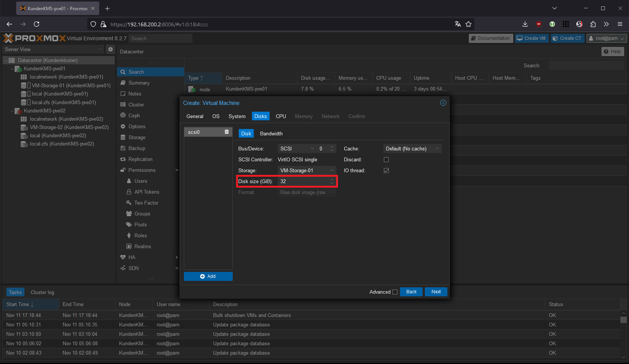Click the server view gear settings icon
Viewport: 629px width, 364px height.
click(x=110, y=49)
